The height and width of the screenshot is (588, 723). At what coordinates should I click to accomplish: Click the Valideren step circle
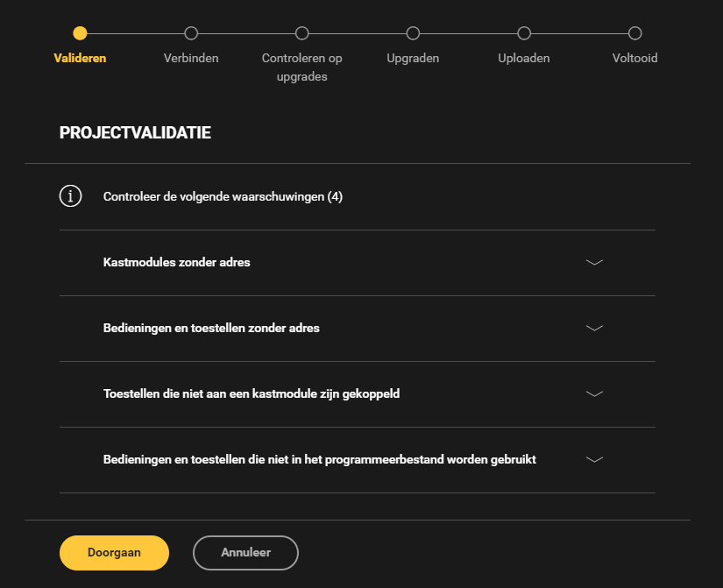click(80, 33)
